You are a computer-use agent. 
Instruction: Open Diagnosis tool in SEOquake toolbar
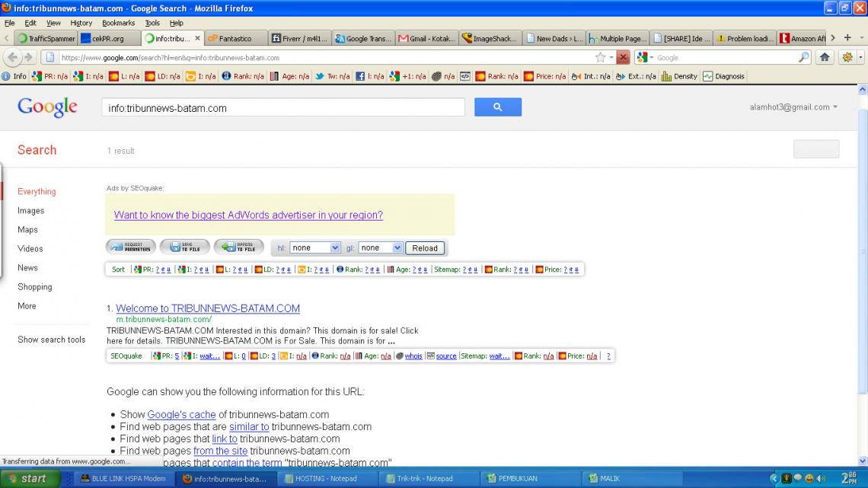click(723, 76)
